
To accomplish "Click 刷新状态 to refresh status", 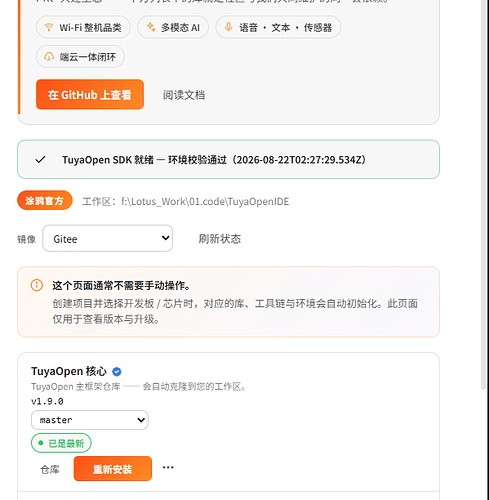I will tap(220, 239).
